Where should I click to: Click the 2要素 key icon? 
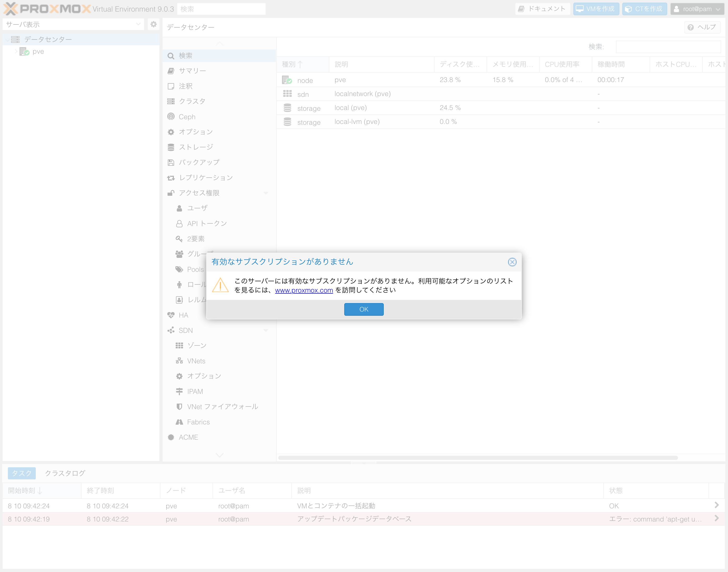(x=179, y=239)
